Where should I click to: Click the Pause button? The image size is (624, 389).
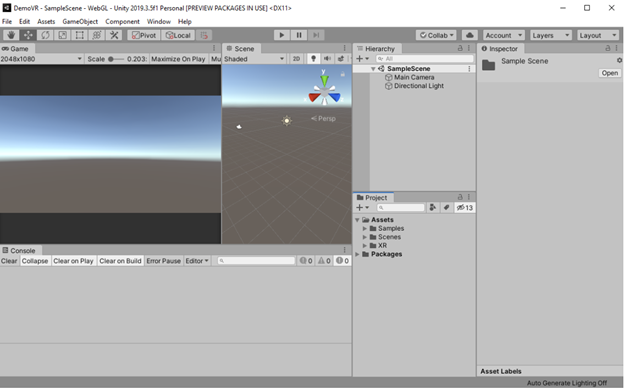click(299, 35)
